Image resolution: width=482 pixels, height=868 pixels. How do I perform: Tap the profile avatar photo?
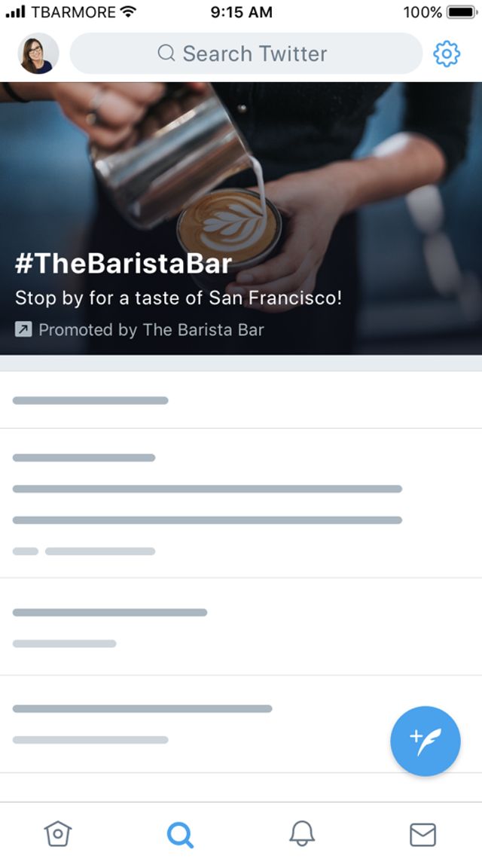pos(38,53)
